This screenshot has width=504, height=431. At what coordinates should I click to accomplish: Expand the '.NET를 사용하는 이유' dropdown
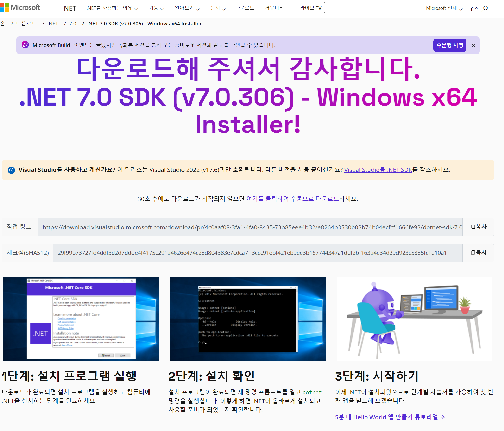(x=112, y=8)
